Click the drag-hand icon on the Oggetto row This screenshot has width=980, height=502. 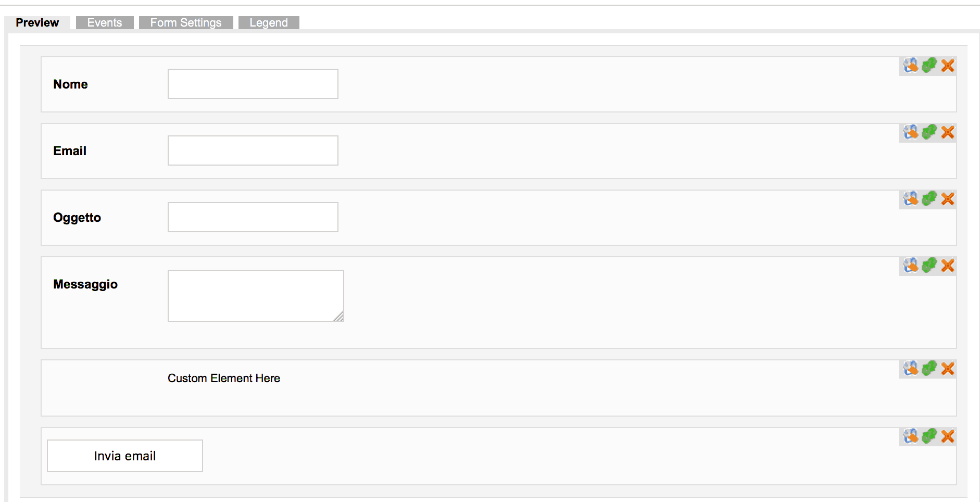pyautogui.click(x=911, y=199)
